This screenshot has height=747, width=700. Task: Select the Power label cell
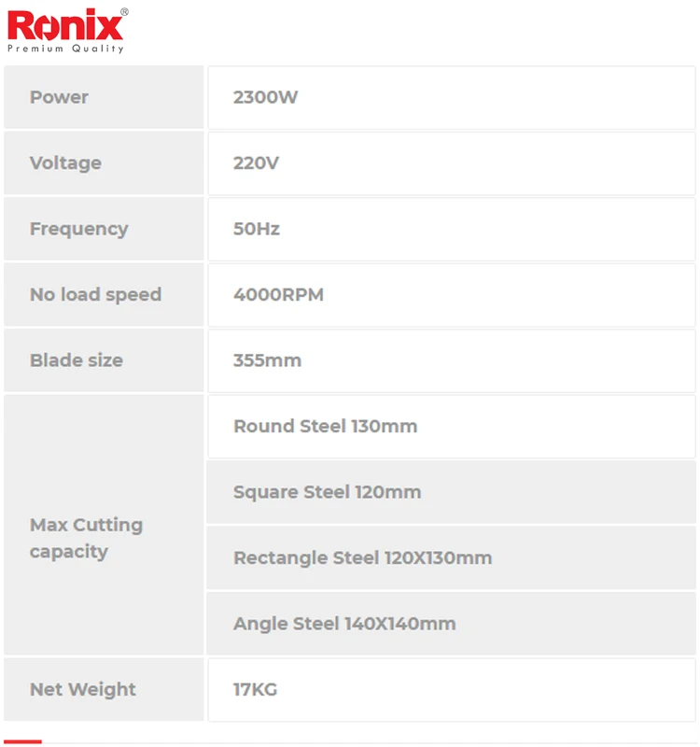point(104,97)
